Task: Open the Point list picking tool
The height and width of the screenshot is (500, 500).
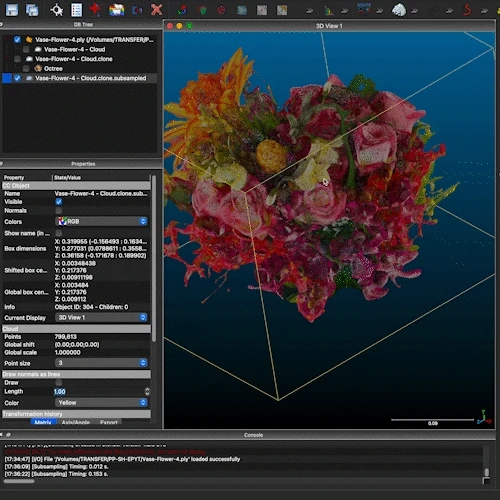Action: click(77, 10)
